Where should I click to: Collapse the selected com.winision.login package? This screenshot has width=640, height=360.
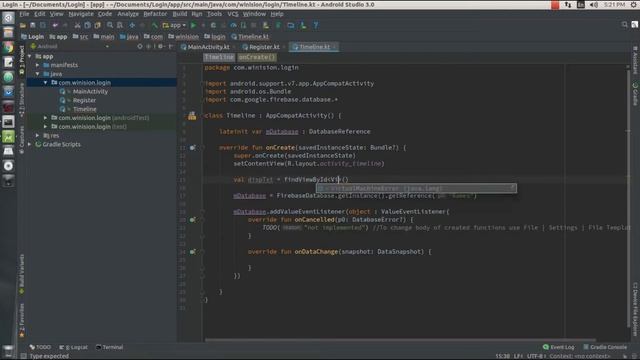coord(46,82)
